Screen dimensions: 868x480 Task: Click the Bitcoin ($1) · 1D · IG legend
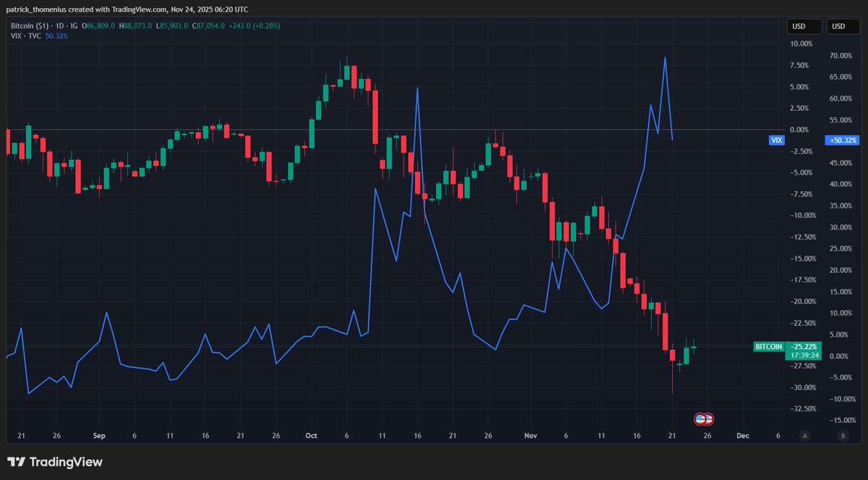pos(45,26)
